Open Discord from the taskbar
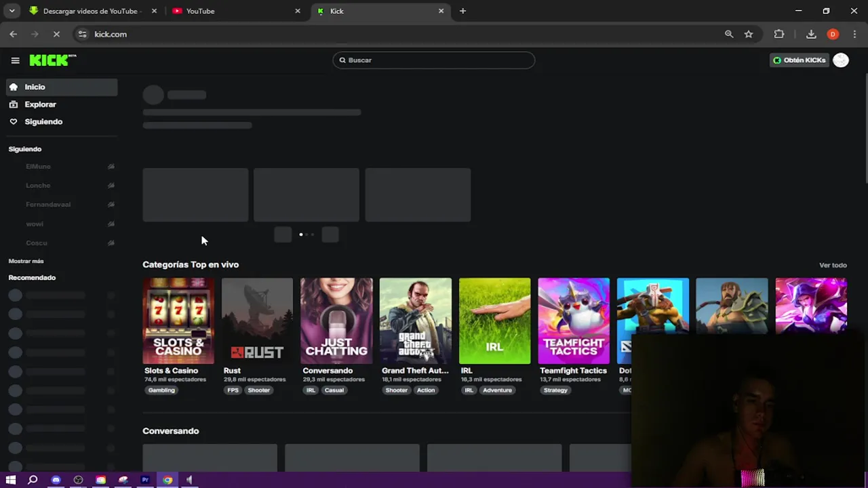868x488 pixels. [x=56, y=480]
